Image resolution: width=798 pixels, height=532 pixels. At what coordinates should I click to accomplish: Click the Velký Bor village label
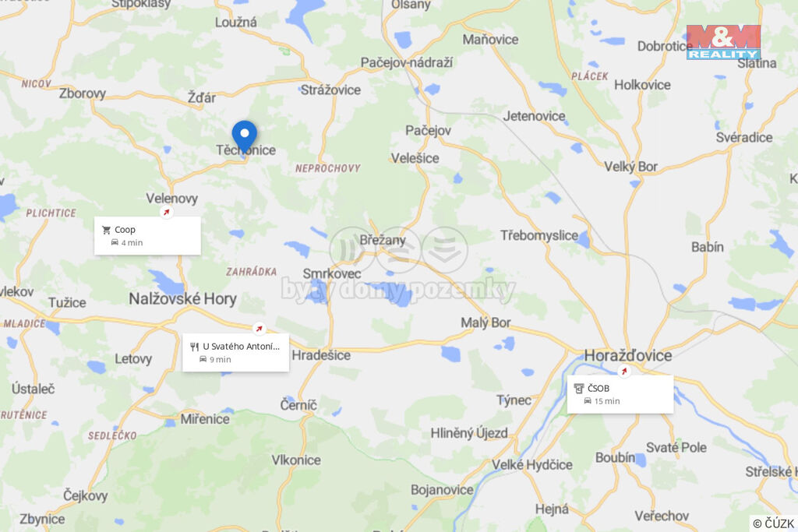630,167
